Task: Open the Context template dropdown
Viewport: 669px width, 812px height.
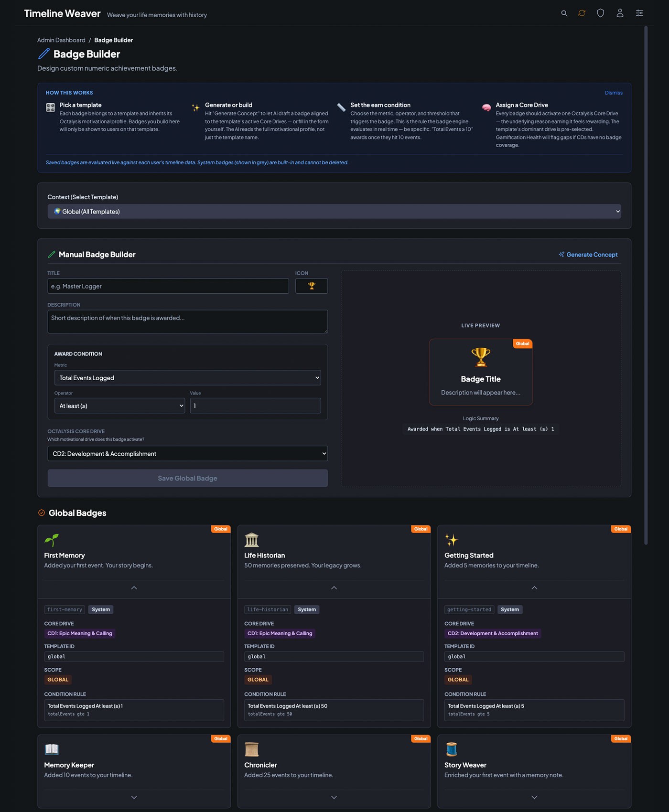Action: (334, 212)
